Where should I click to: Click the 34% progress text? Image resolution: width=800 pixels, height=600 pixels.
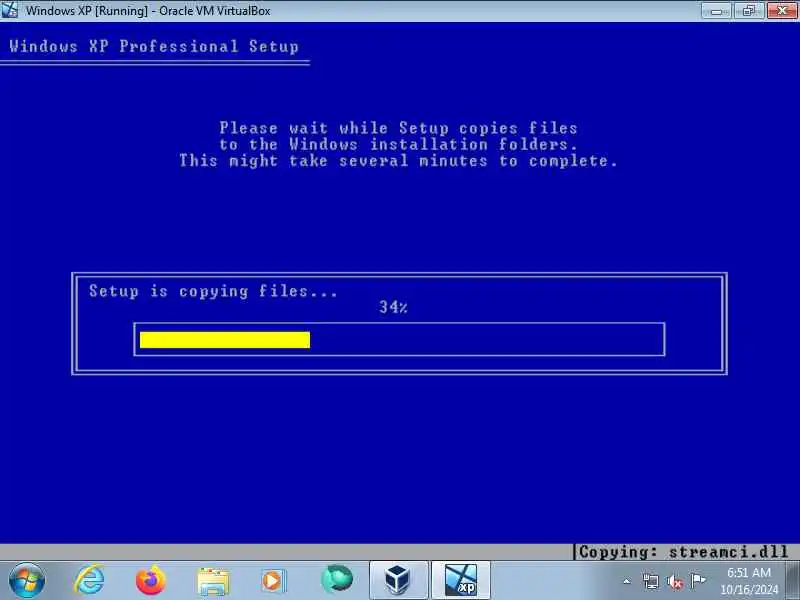393,307
